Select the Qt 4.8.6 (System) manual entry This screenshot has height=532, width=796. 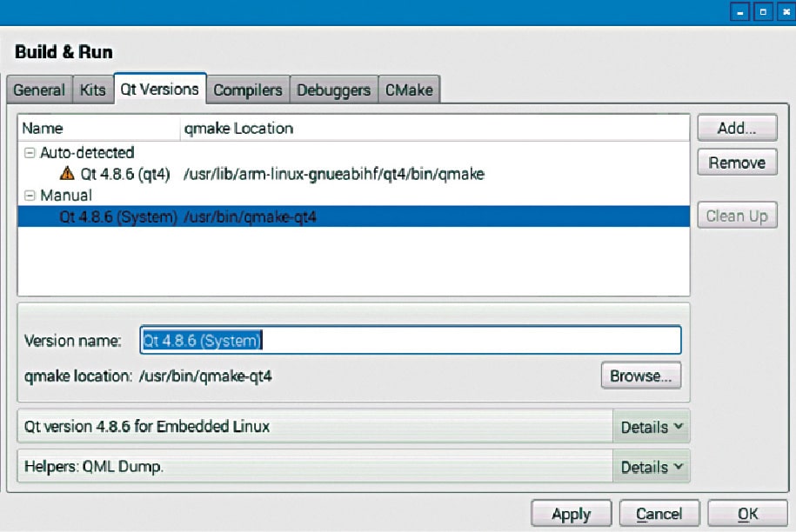[x=118, y=216]
